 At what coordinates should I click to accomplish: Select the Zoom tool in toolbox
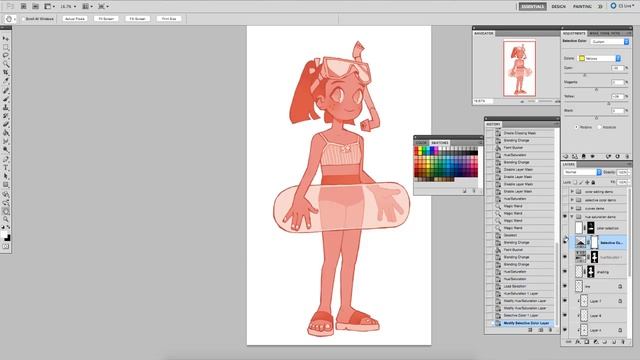point(6,220)
